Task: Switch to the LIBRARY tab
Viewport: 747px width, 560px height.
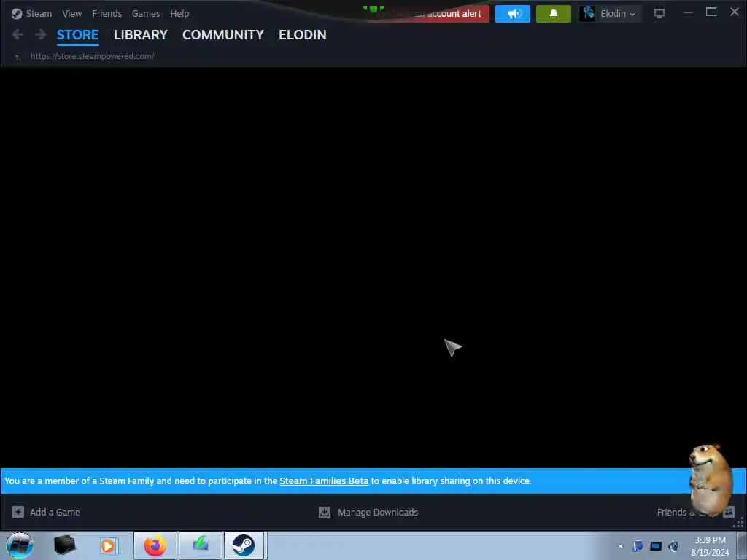Action: (141, 35)
